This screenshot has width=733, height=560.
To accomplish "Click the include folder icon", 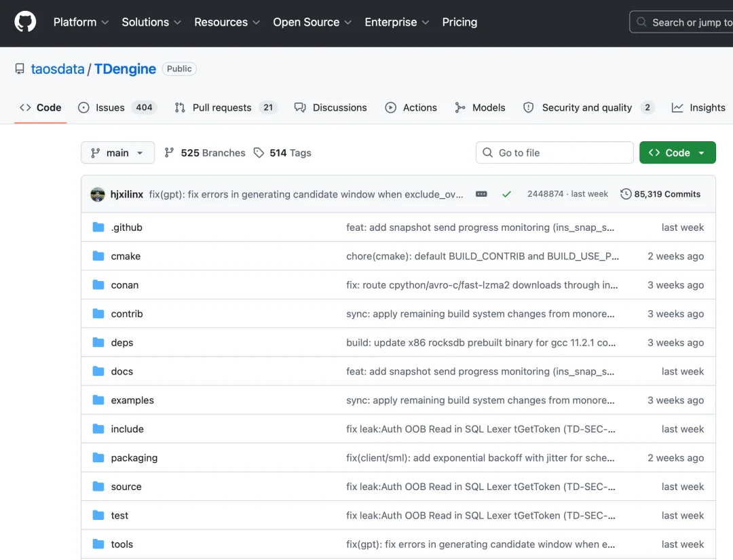I will [98, 429].
